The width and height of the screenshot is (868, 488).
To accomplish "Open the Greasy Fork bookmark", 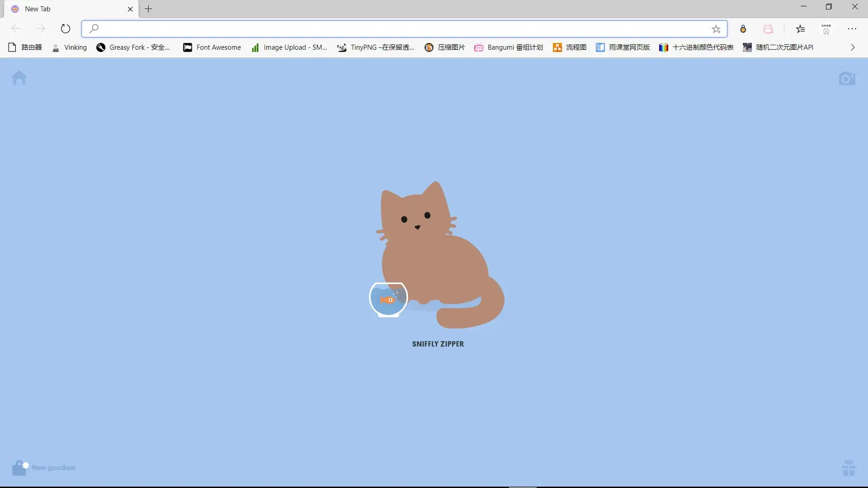I will pos(133,47).
